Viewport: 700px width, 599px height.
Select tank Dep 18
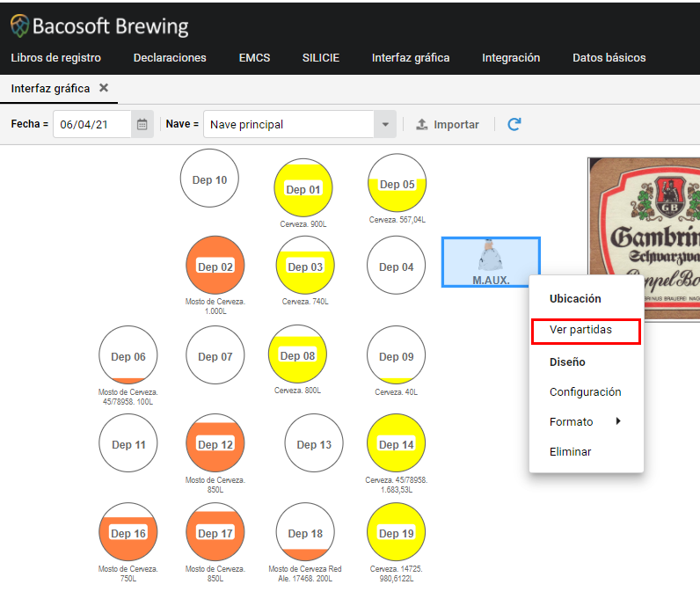(305, 531)
